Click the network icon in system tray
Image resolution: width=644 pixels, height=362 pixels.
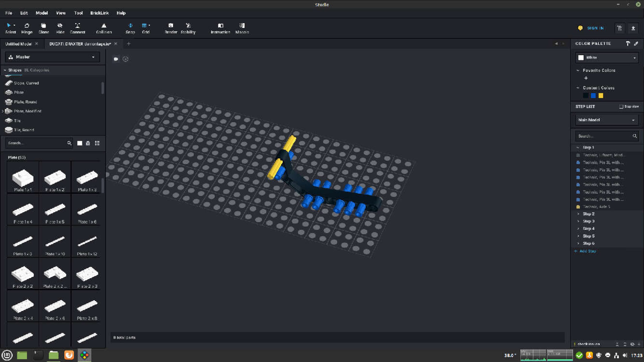(616, 355)
